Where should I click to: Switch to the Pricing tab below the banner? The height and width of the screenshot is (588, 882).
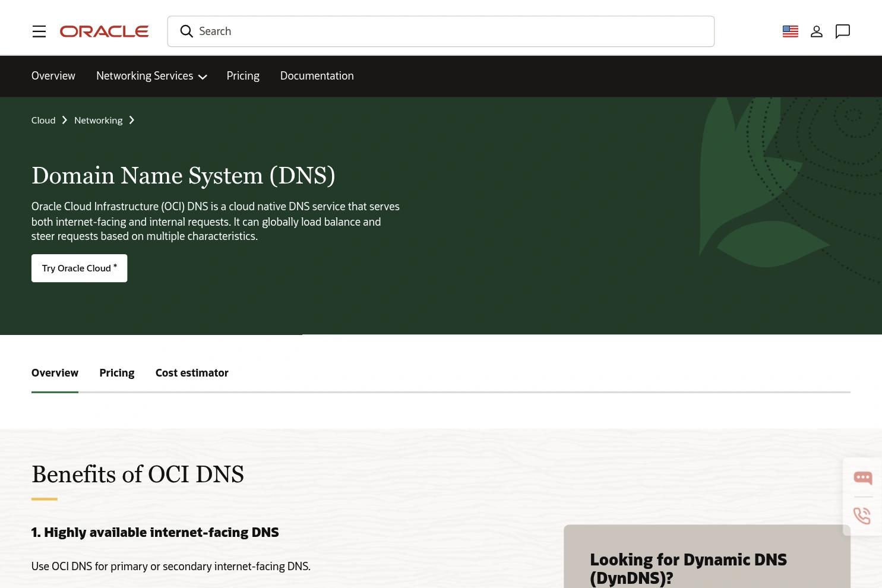(x=117, y=373)
